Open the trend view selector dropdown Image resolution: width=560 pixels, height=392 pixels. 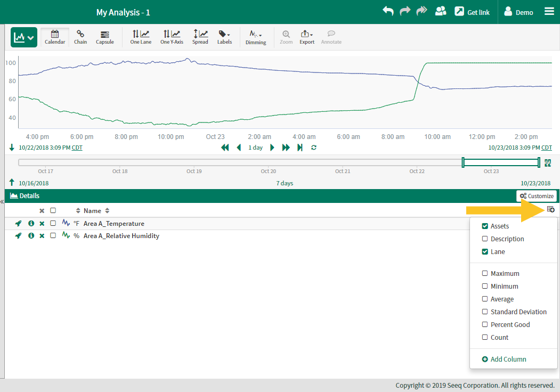(24, 37)
